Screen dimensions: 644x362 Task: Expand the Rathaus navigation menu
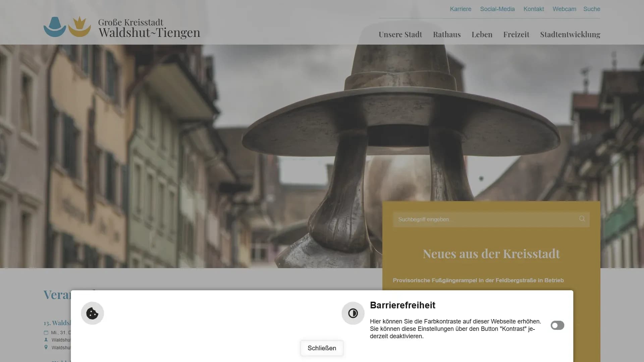447,35
